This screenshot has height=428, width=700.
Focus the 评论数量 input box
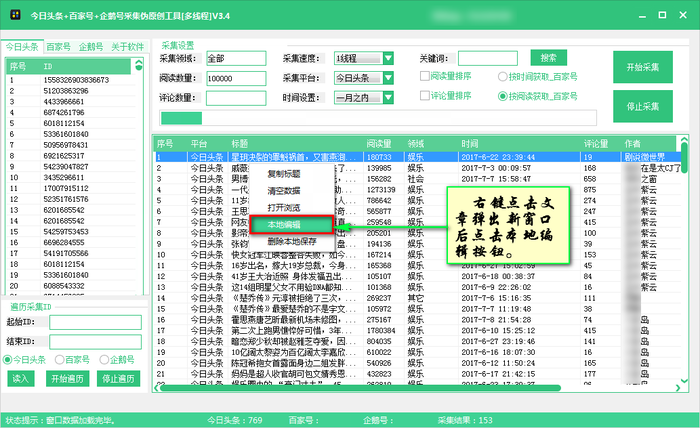[x=236, y=98]
